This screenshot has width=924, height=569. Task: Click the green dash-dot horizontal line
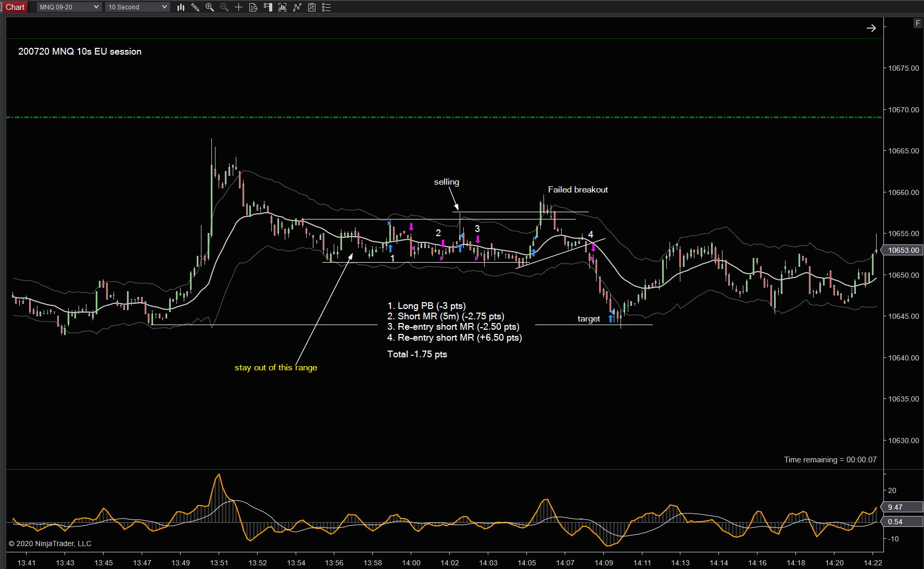pyautogui.click(x=444, y=118)
